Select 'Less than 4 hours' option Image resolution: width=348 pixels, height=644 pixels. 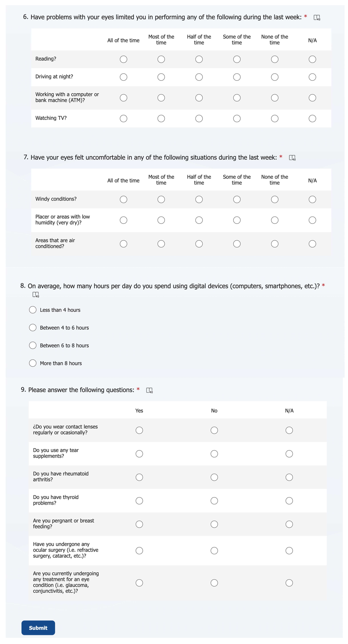[x=33, y=310]
